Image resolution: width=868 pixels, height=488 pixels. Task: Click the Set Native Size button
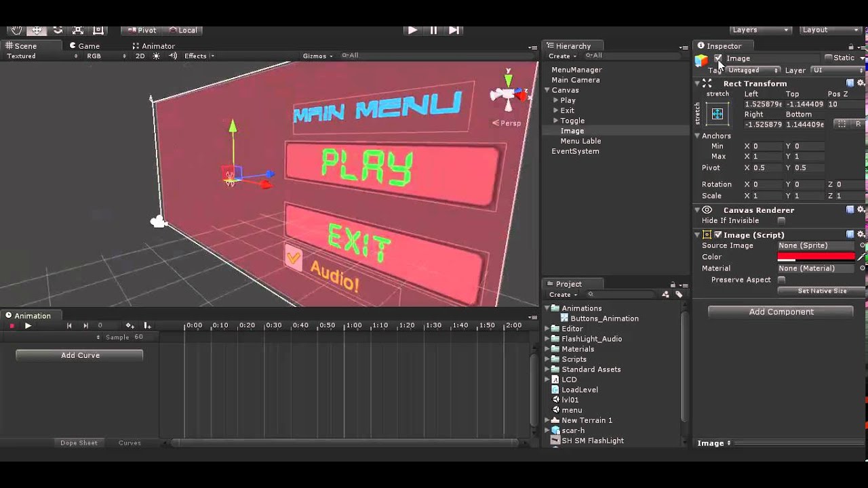(822, 291)
